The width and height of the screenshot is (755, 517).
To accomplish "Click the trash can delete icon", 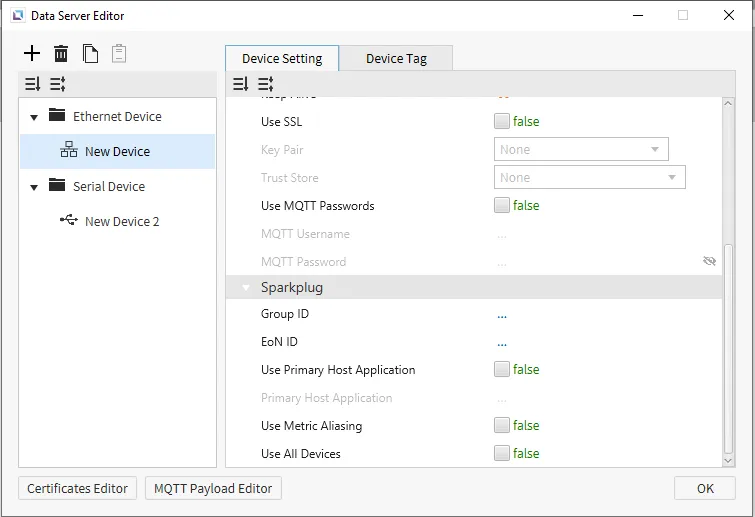I will point(61,54).
